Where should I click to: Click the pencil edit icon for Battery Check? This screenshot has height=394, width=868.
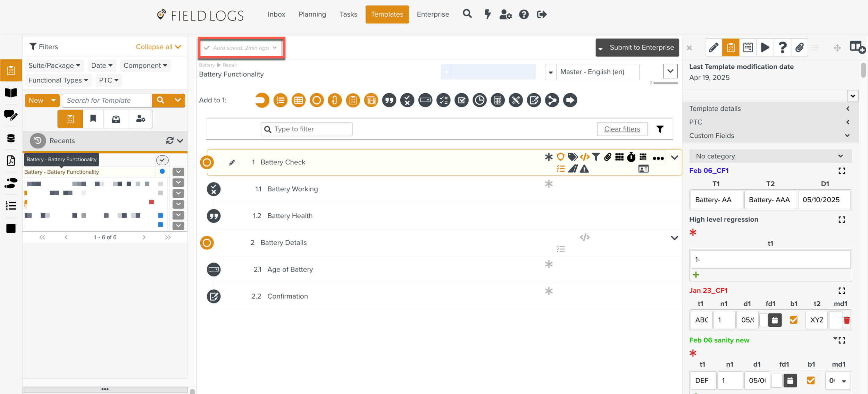[232, 162]
